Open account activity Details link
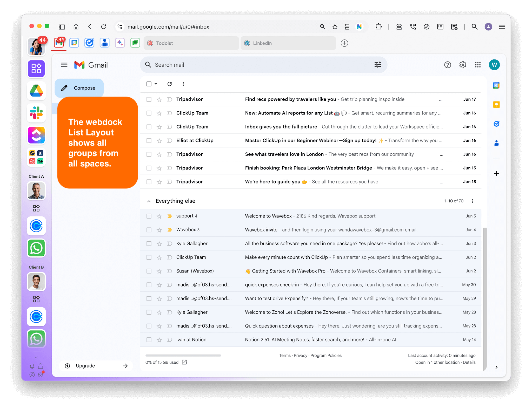 [x=469, y=363]
